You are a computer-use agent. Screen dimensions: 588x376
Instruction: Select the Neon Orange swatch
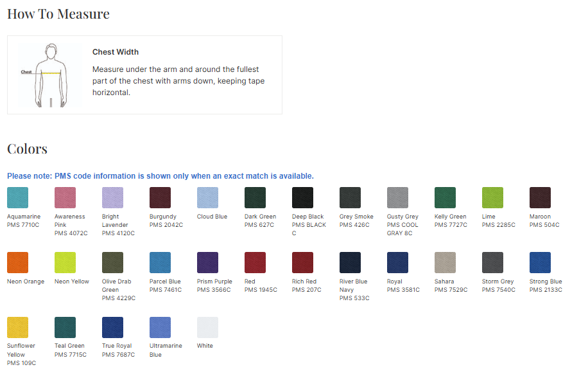[x=17, y=263]
